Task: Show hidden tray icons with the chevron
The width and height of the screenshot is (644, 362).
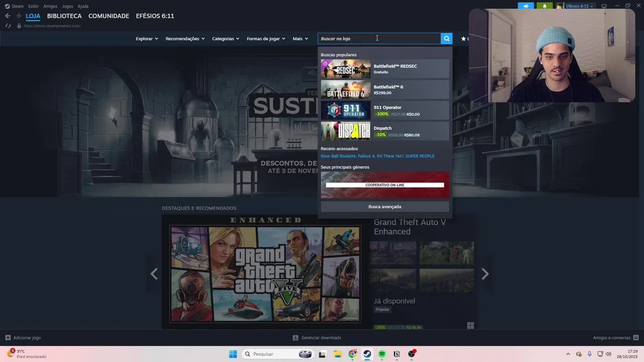Action: [x=568, y=354]
